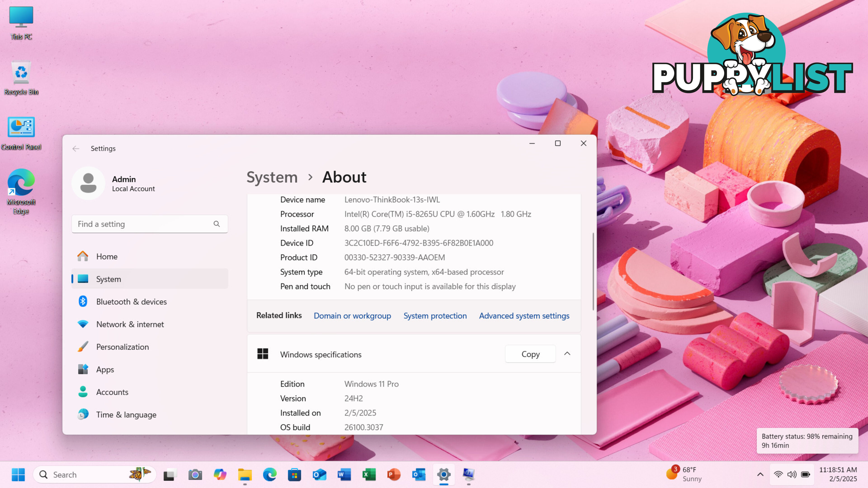This screenshot has height=488, width=868.
Task: Open the Recycle Bin desktop icon
Action: [x=21, y=78]
